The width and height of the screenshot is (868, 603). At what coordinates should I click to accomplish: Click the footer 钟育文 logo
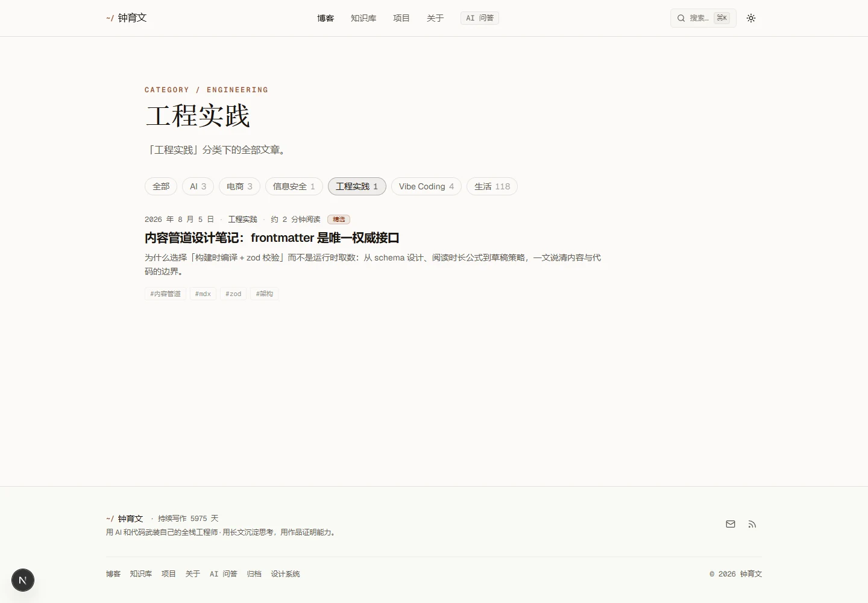coord(125,519)
